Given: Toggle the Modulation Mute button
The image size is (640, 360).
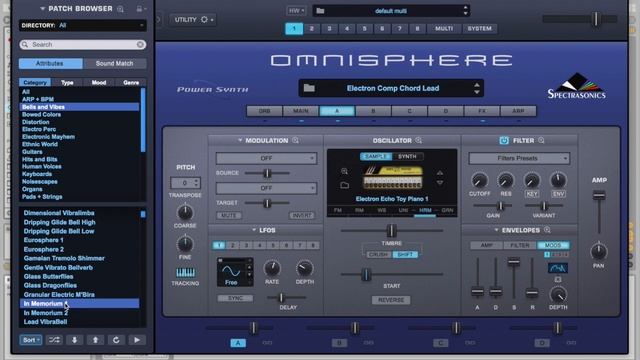Looking at the screenshot, I should click(x=229, y=215).
